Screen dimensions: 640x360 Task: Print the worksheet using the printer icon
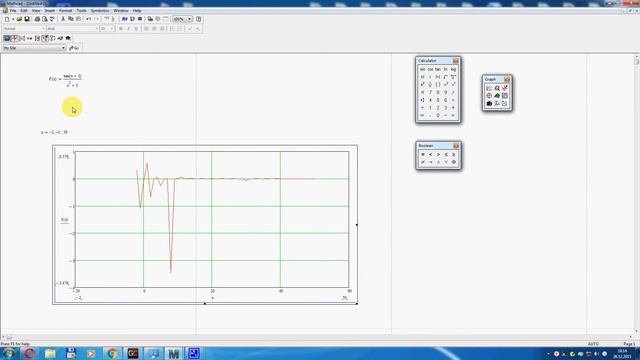click(37, 19)
